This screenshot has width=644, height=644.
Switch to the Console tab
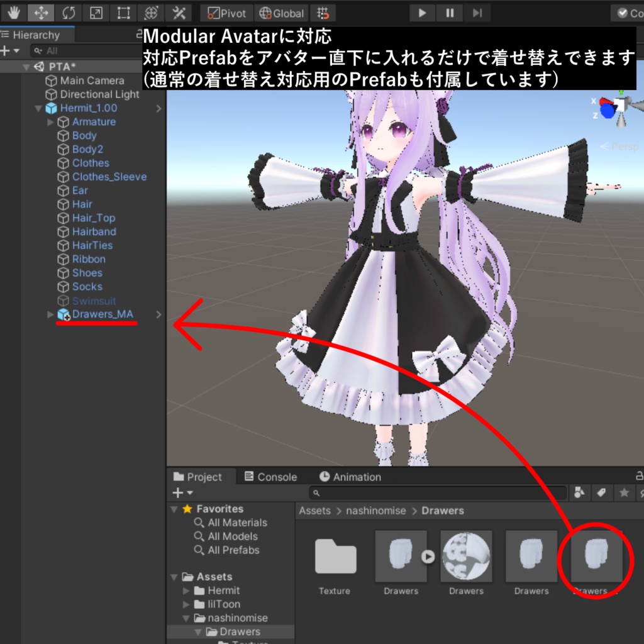click(270, 477)
